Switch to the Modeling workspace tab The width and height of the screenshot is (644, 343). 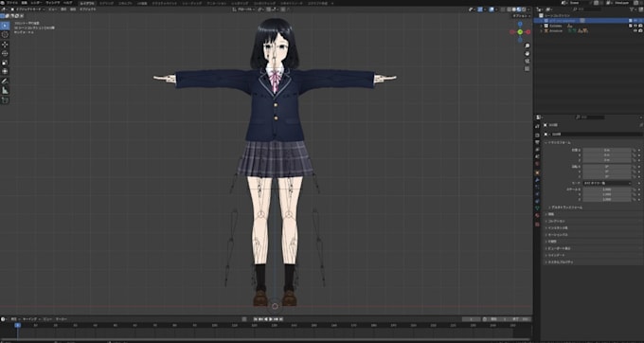point(107,3)
